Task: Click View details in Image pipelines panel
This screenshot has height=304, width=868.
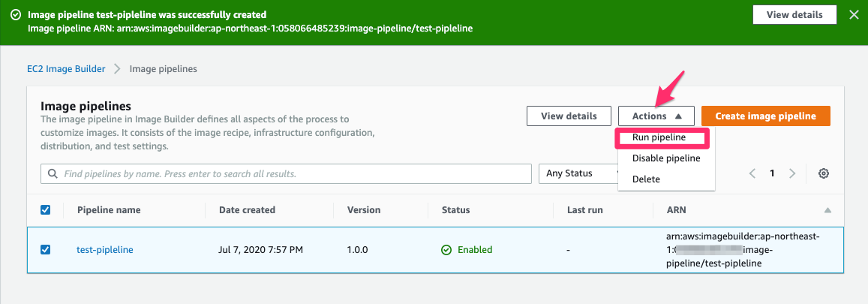Action: tap(569, 116)
